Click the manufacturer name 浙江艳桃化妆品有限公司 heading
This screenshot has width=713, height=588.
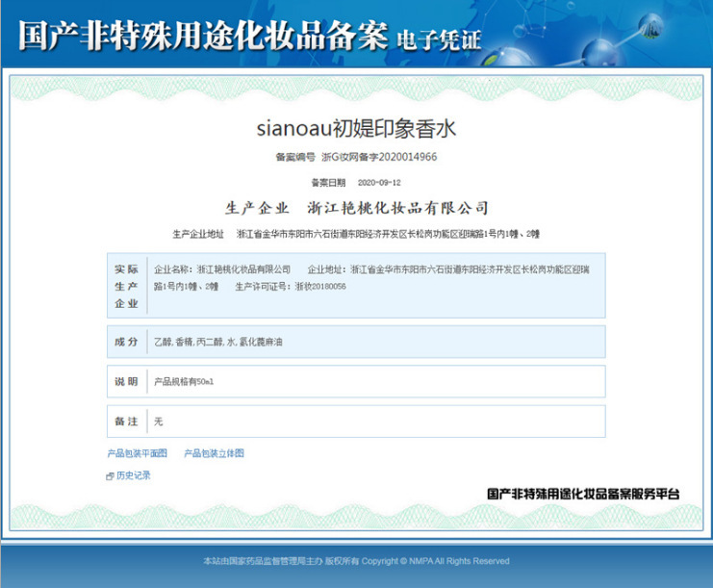pyautogui.click(x=398, y=208)
